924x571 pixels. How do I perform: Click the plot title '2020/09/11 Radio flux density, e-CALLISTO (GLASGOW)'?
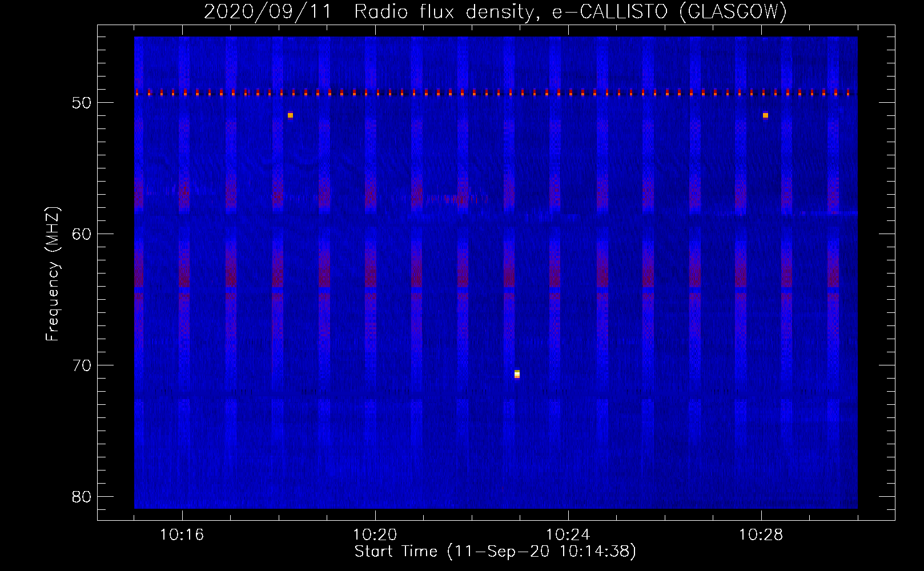pos(495,11)
